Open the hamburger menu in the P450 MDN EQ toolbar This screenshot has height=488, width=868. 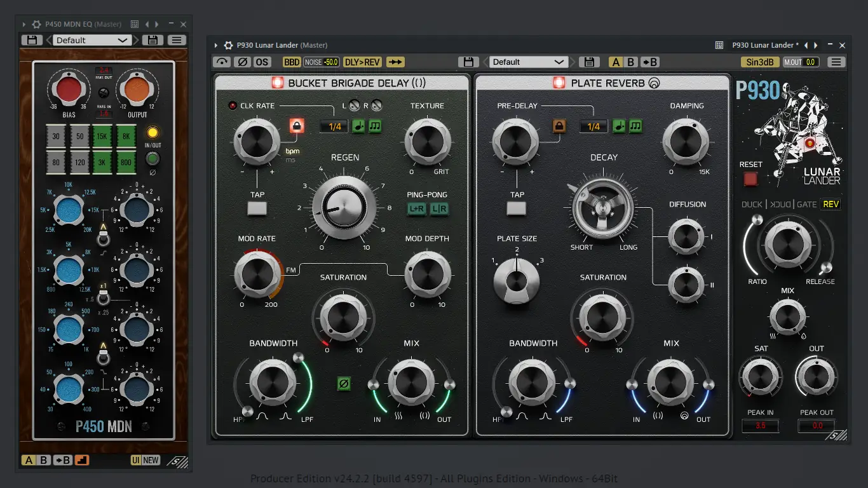click(177, 40)
